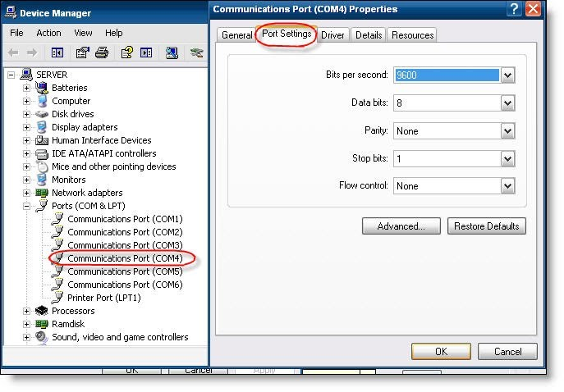
Task: Open the Parity dropdown list
Action: (507, 131)
